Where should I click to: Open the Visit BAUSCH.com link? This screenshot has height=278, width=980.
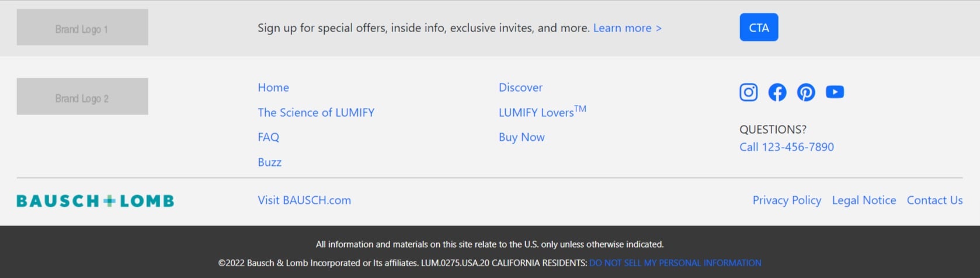[x=304, y=200]
